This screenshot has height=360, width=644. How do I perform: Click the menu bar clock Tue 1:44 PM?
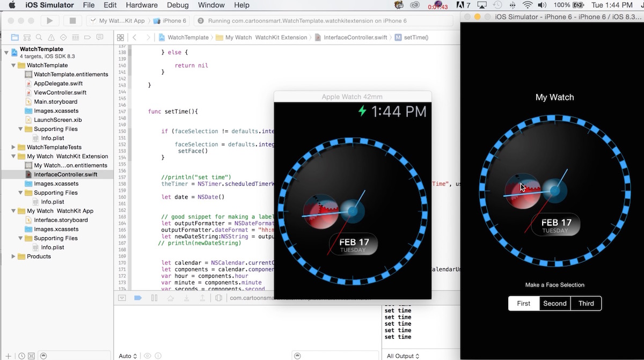611,5
